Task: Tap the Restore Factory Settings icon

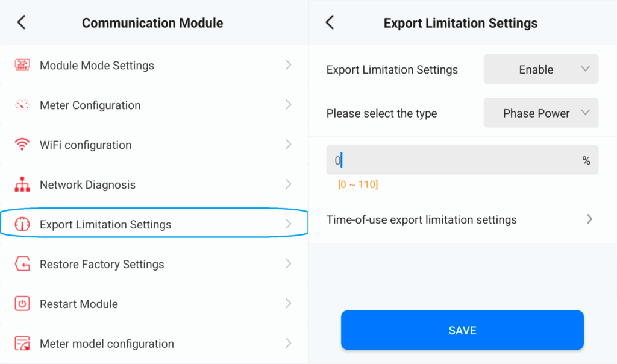Action: (22, 264)
